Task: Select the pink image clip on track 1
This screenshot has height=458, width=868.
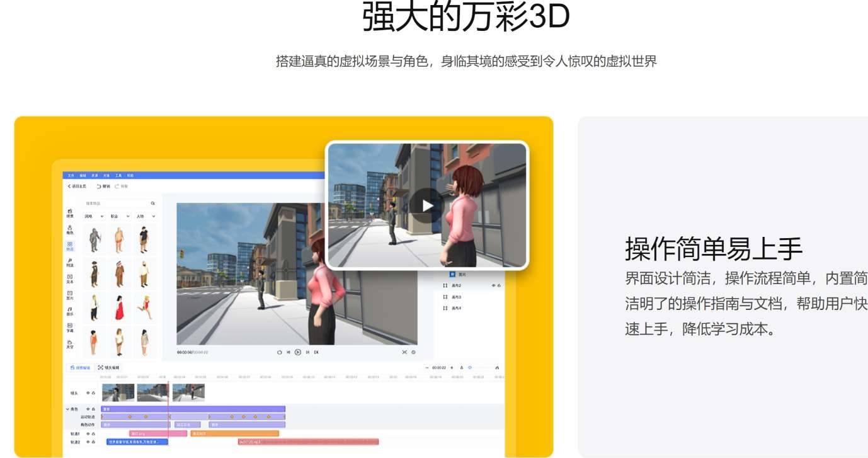Action: 158,433
